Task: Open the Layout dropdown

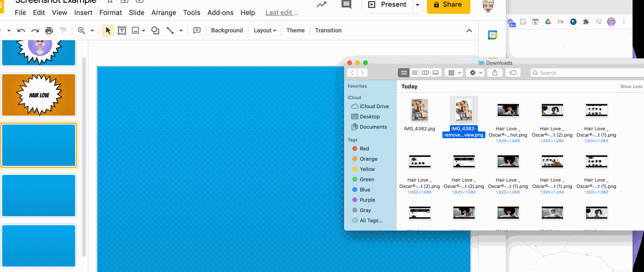Action: (265, 30)
